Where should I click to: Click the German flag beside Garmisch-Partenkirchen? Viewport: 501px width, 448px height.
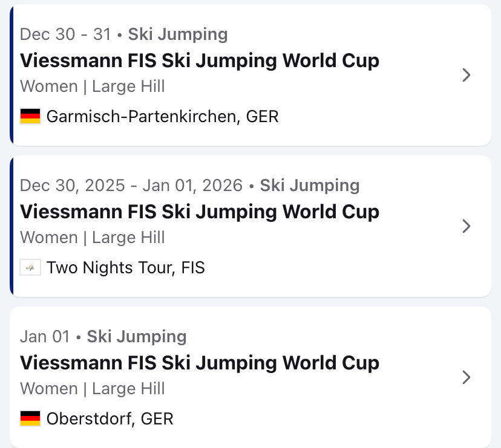tap(30, 116)
